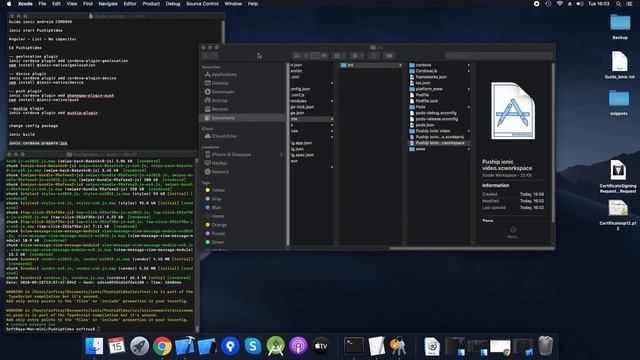This screenshot has width=640, height=360.
Task: Click the xcworkspace preview thumbnail
Action: click(513, 111)
